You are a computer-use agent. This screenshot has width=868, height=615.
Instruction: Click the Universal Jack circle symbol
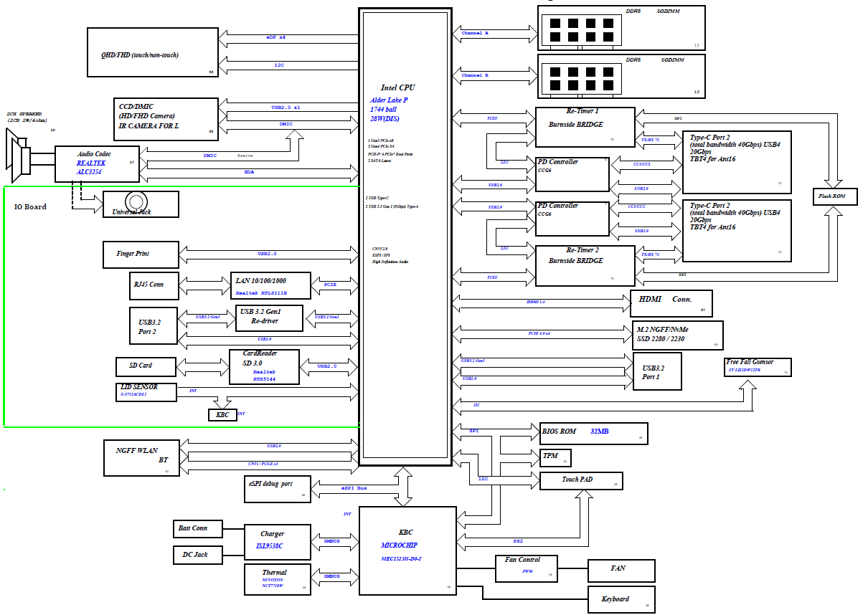tap(136, 200)
